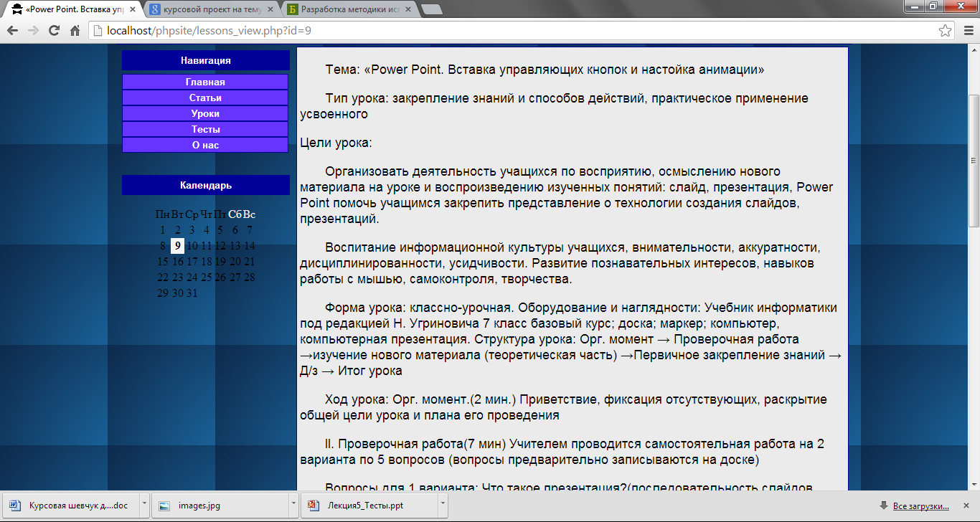Click the Навигация panel header
The width and height of the screenshot is (980, 522).
pos(206,61)
